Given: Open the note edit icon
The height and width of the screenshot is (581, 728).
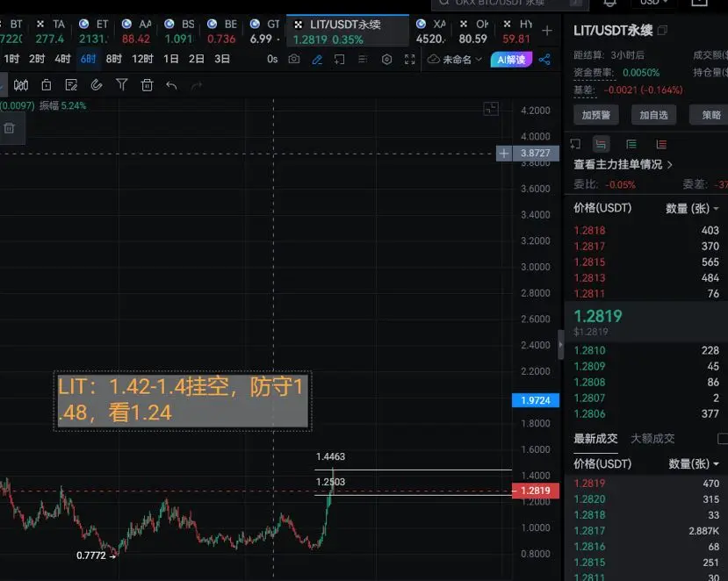Looking at the screenshot, I should pos(71,85).
